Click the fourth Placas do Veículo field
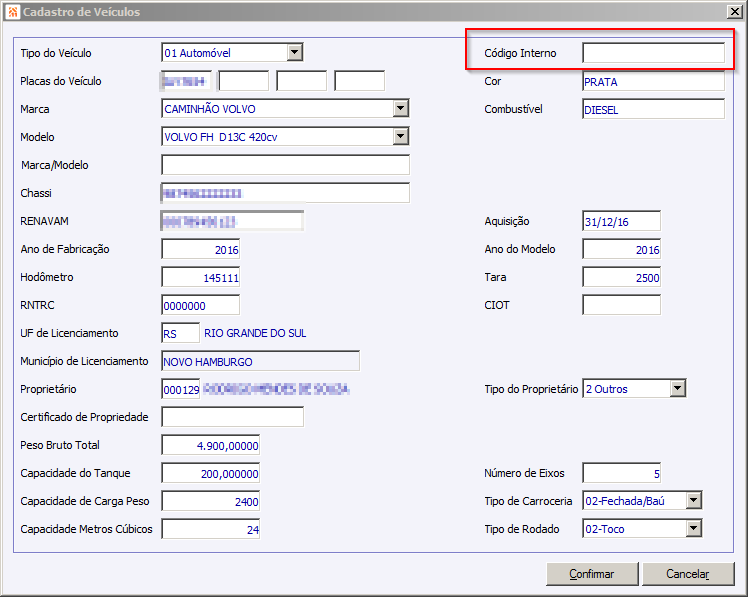 (360, 81)
